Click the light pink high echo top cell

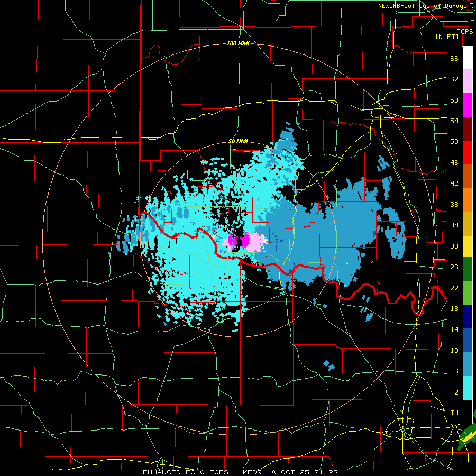click(257, 242)
